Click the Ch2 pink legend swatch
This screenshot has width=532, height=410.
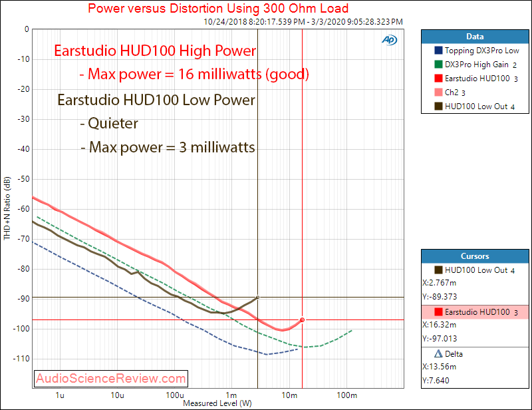coord(438,92)
